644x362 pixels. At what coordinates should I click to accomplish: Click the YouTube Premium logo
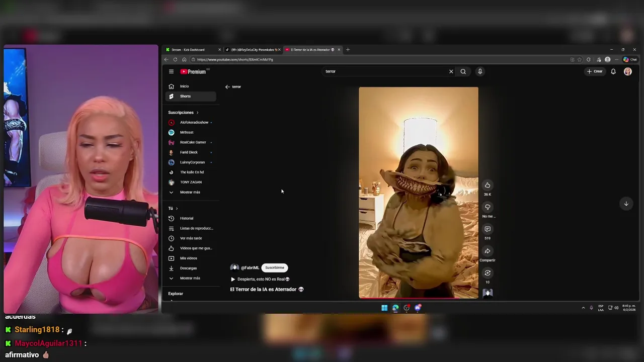pos(193,71)
